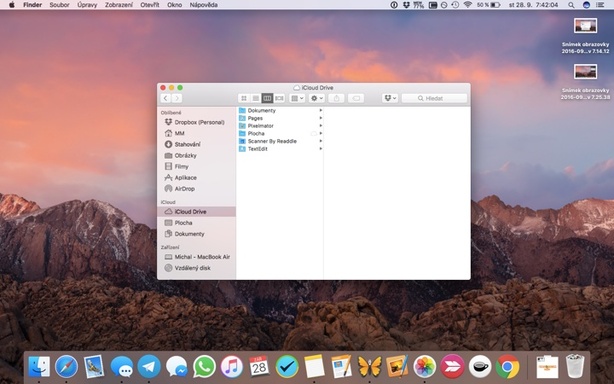Open the Dropbox toolbar dropdown
The height and width of the screenshot is (384, 614).
tap(390, 98)
